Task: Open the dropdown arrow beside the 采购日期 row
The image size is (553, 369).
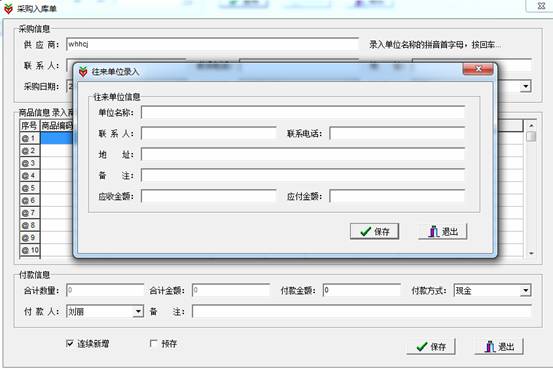Action: (525, 86)
